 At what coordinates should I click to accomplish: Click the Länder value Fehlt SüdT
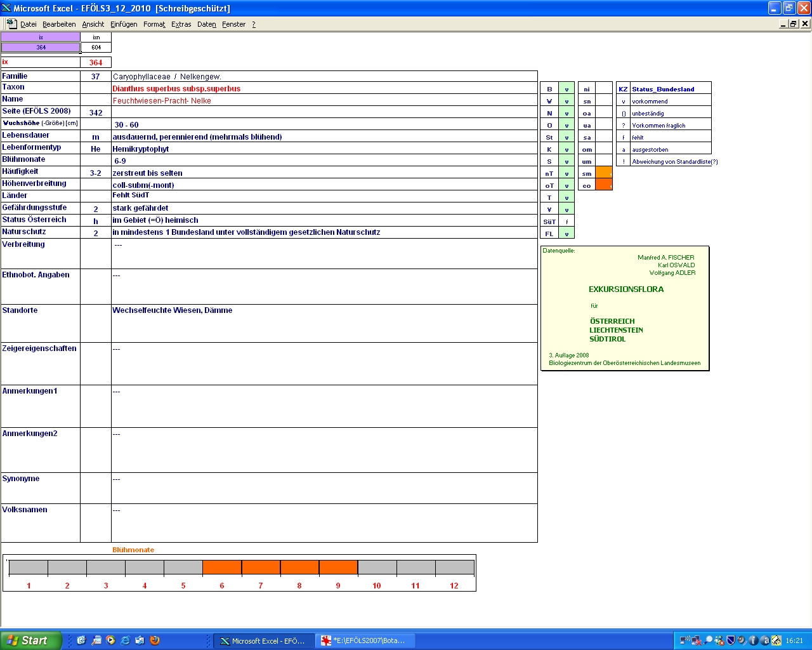click(131, 196)
